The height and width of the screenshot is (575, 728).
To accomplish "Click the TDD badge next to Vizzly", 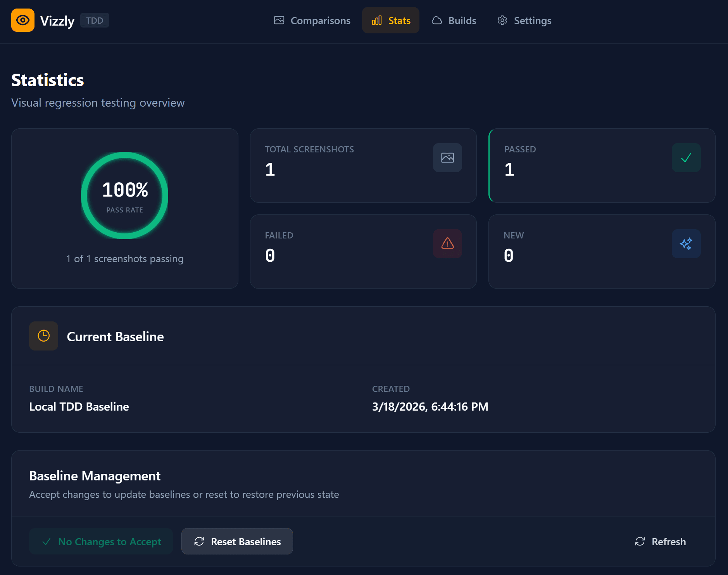I will (x=95, y=21).
